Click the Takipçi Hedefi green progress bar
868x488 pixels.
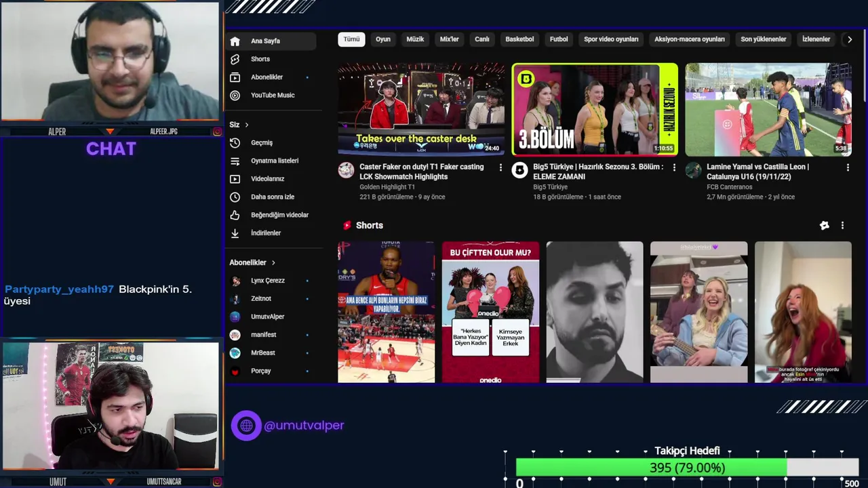click(651, 468)
